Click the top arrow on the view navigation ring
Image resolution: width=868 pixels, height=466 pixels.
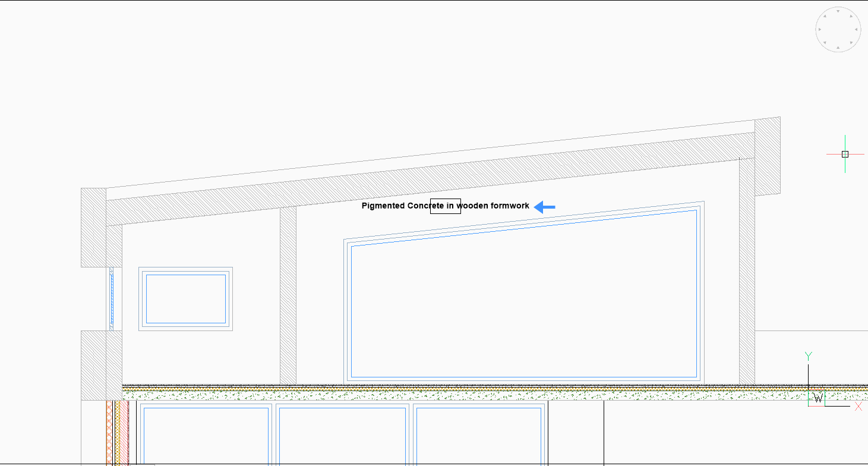pyautogui.click(x=838, y=11)
